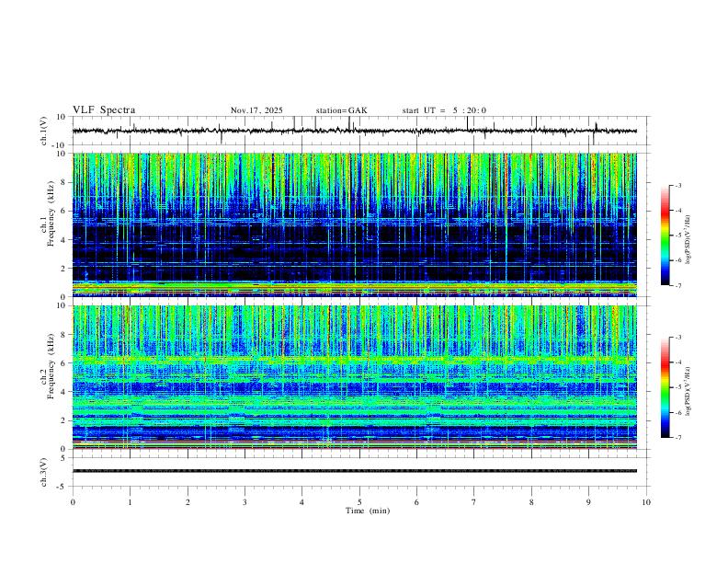The image size is (728, 563).
Task: Click the "4" kHz tick on ch.2 frequency axis
Action: point(63,392)
